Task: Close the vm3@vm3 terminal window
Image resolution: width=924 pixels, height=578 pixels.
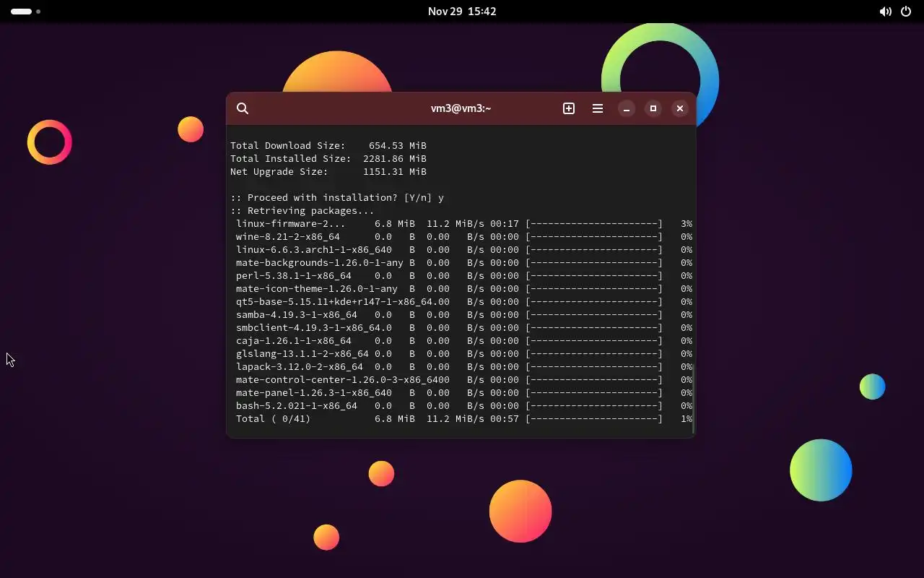Action: pos(680,108)
